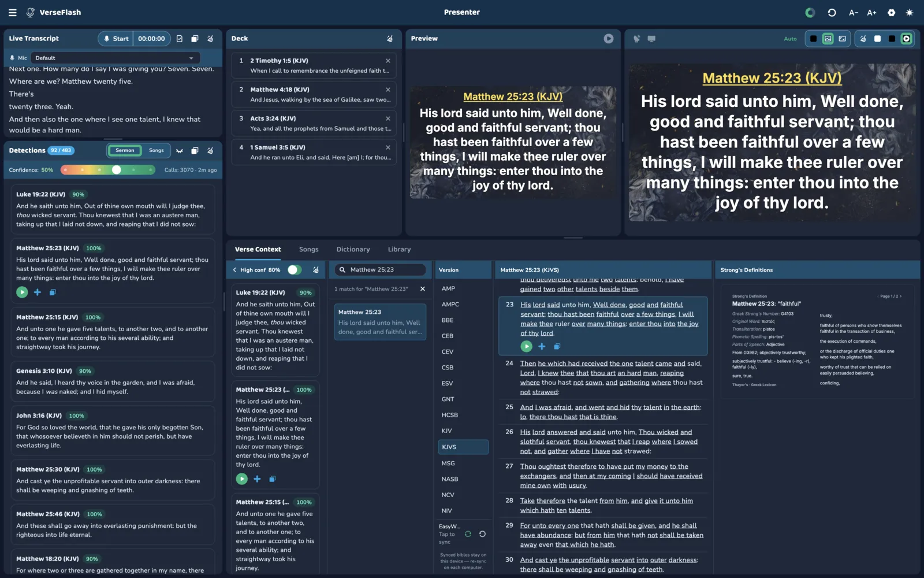Toggle Auto mode in output header

(x=790, y=39)
